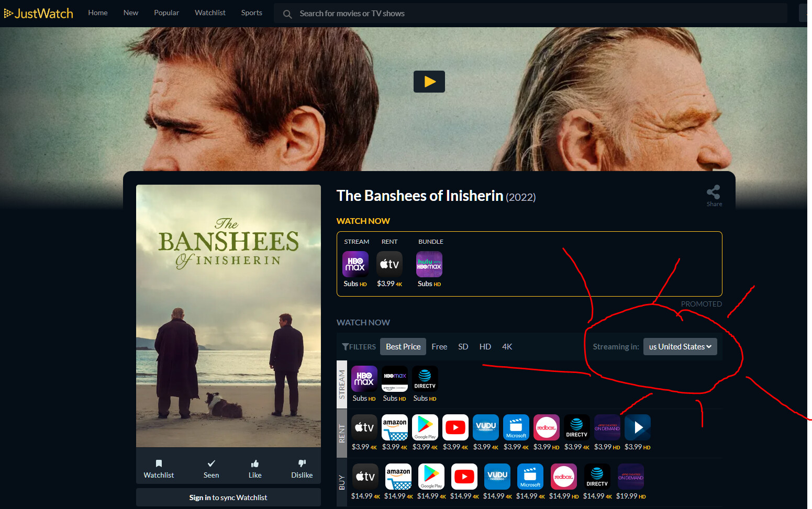Dislike the movie
The image size is (812, 509).
coord(302,469)
